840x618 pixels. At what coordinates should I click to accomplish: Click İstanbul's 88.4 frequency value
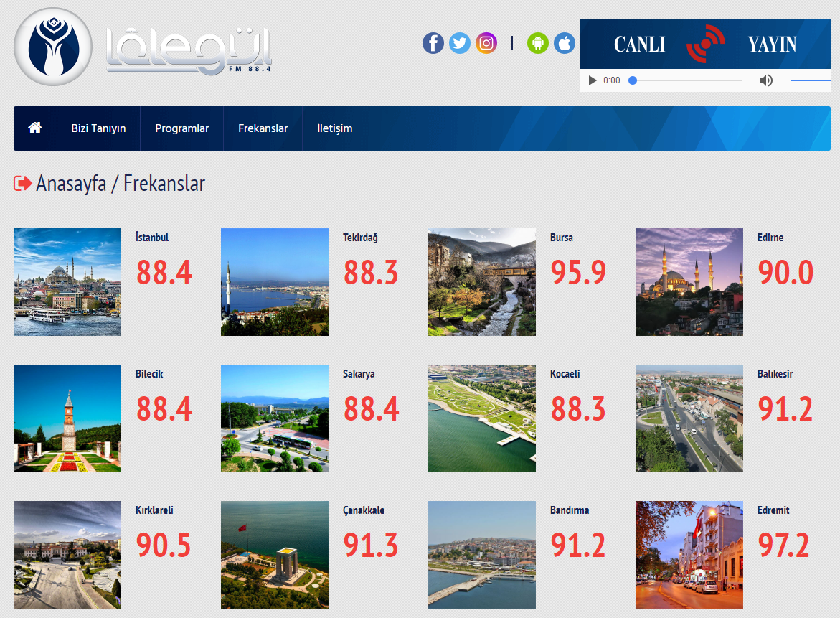coord(164,272)
